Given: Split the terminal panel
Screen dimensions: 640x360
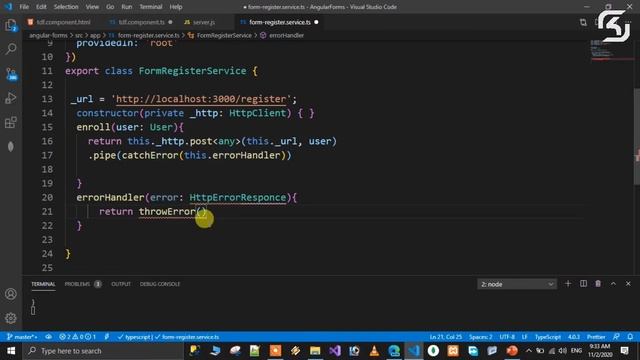Looking at the screenshot, I should (x=583, y=284).
